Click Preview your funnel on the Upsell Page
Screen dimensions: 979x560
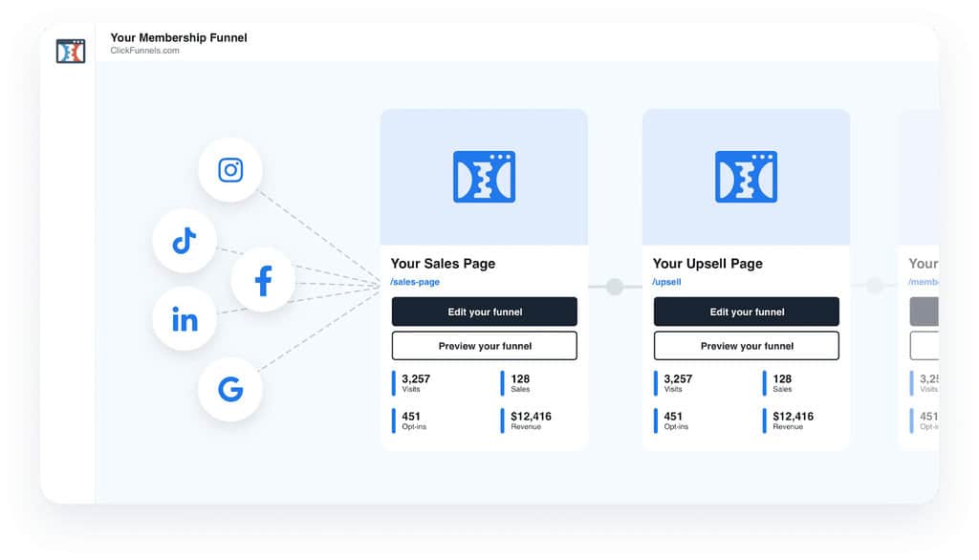tap(746, 345)
